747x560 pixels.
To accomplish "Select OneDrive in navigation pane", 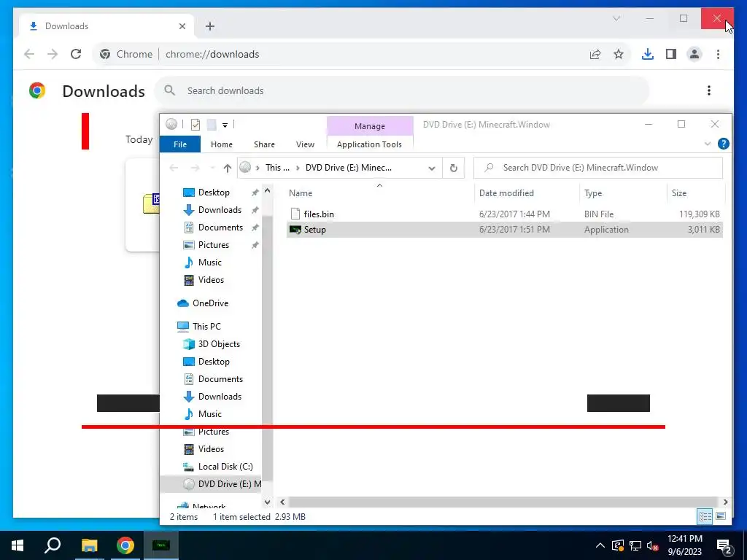I will (210, 303).
